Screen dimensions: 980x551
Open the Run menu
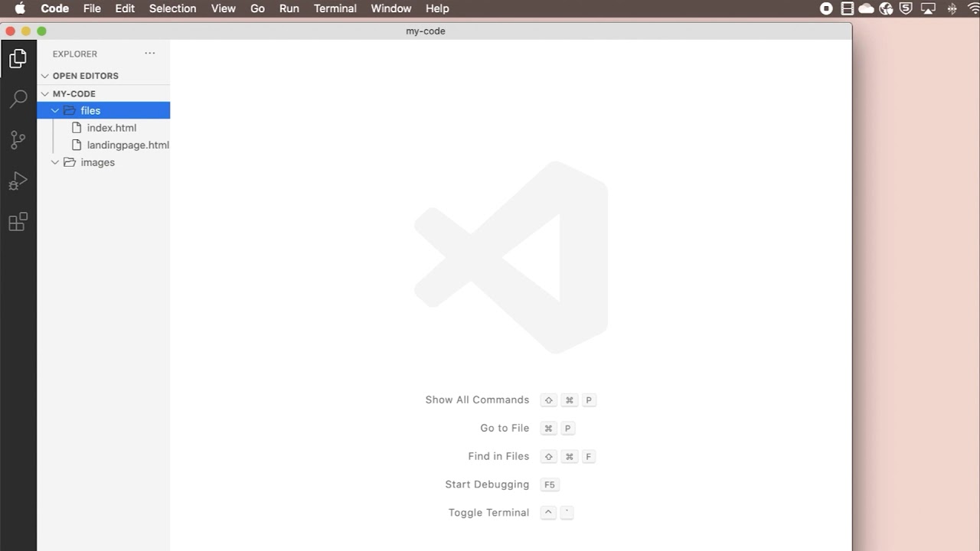[x=289, y=8]
